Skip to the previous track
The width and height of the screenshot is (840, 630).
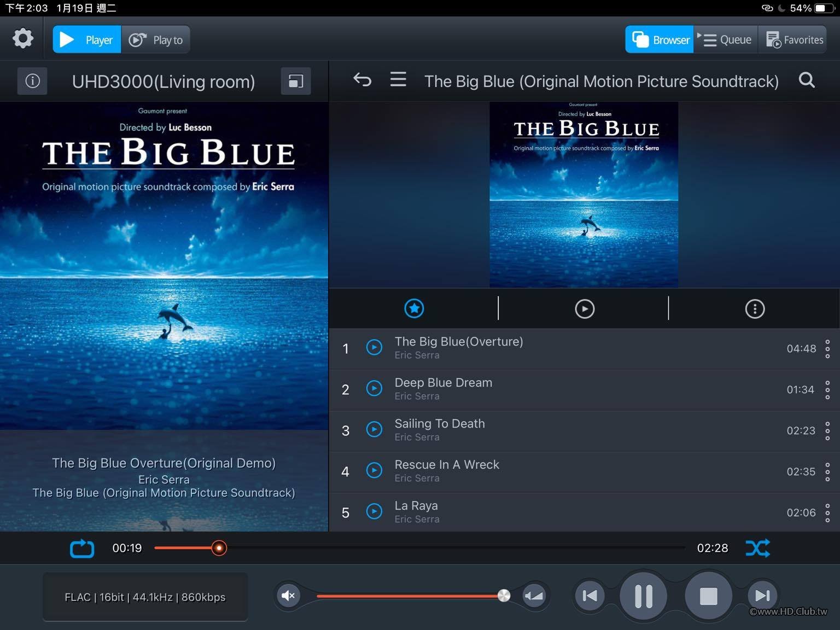point(590,596)
